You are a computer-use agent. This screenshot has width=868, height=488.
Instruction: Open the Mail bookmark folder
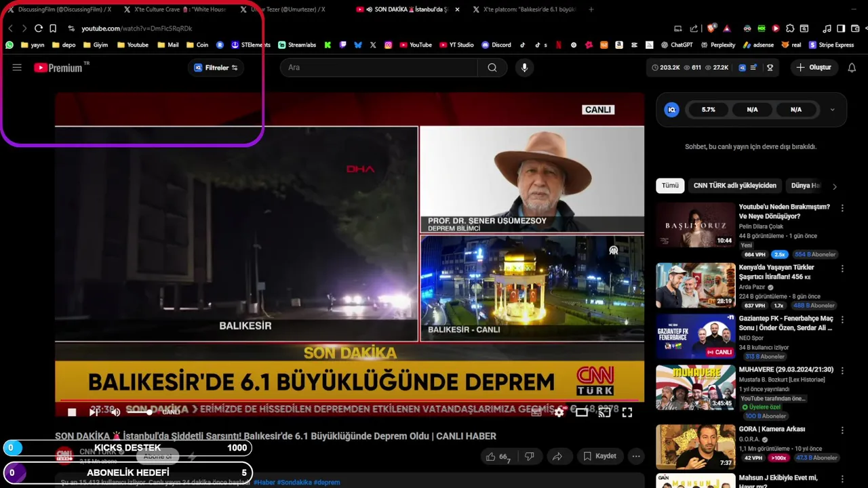(167, 45)
